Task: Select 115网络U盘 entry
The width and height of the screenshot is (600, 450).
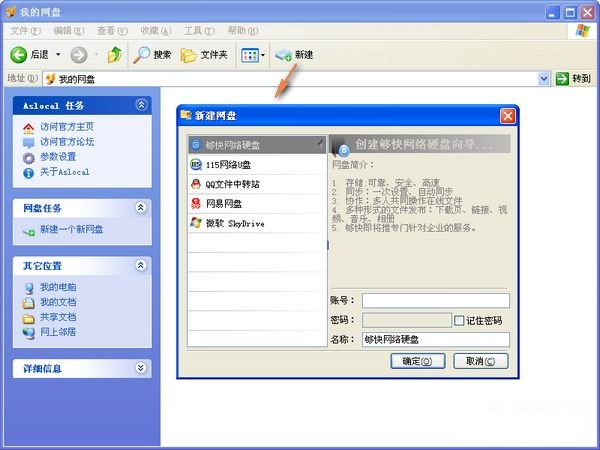Action: point(257,165)
